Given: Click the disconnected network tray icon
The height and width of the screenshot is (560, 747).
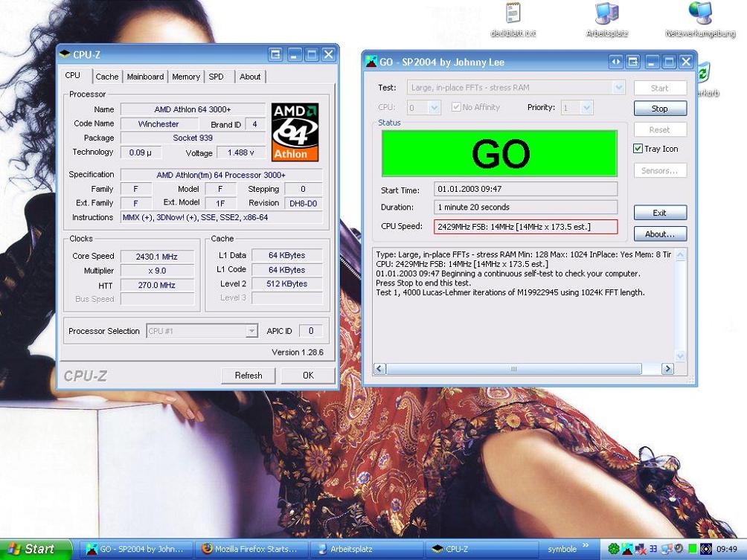Looking at the screenshot, I should click(641, 549).
